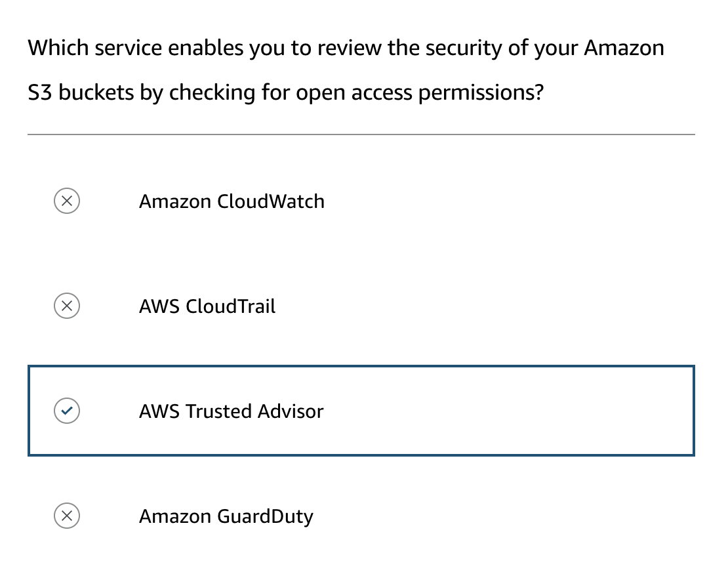This screenshot has height=576, width=728.
Task: Choose the AWS CloudTrail answer label
Action: click(207, 306)
